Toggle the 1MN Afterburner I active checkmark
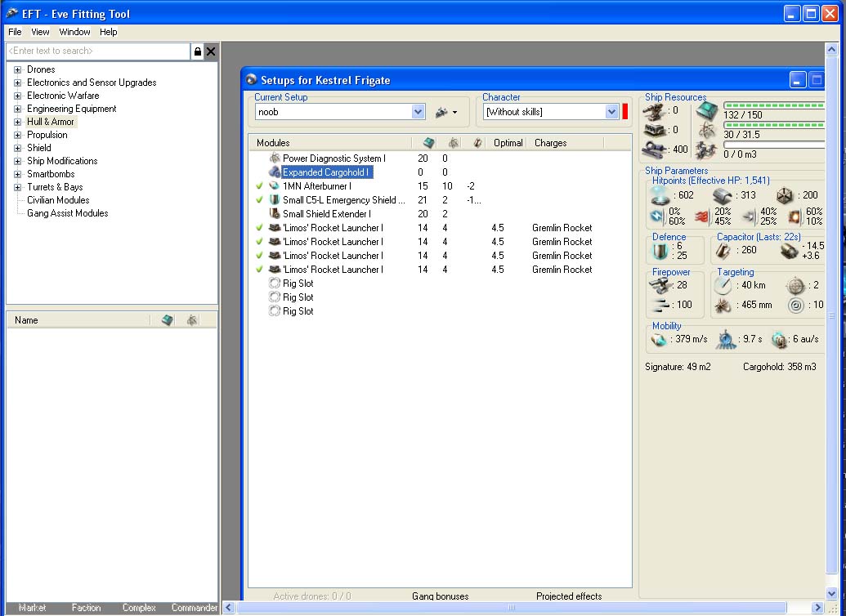The height and width of the screenshot is (616, 846). [259, 186]
